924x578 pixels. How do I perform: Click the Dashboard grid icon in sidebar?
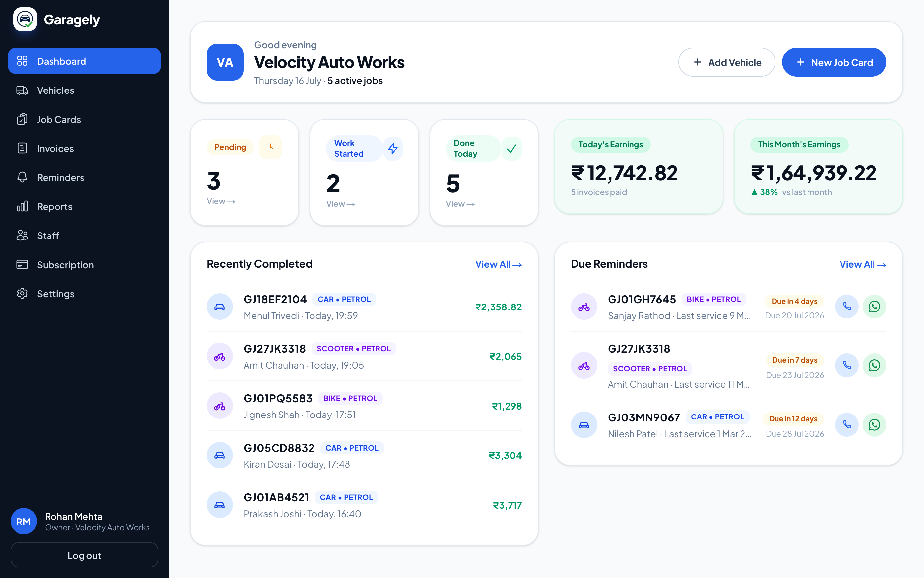[x=22, y=61]
